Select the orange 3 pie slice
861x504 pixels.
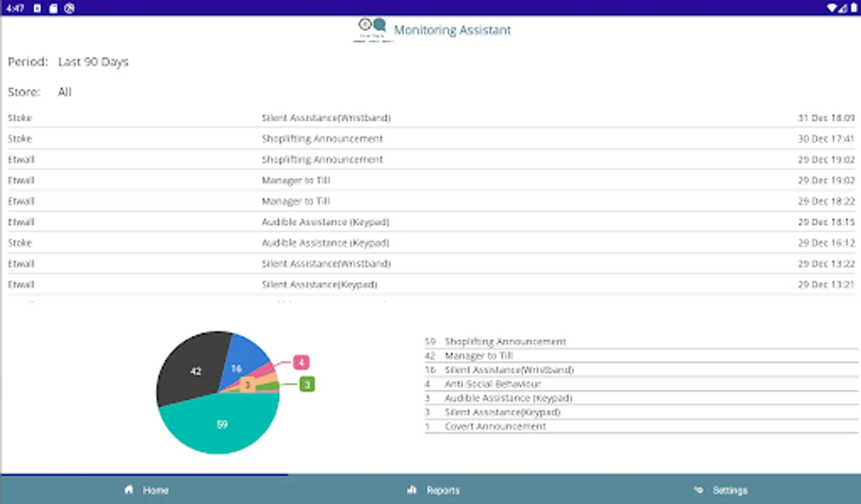click(248, 385)
